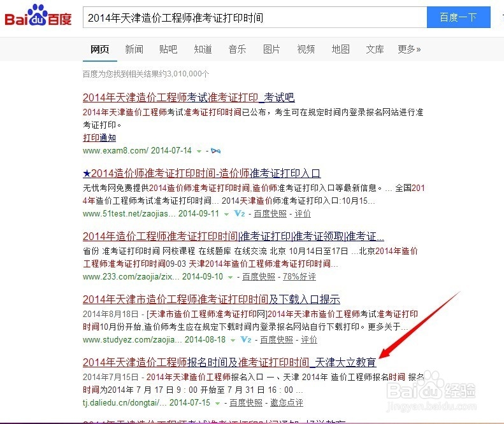The image size is (504, 424).
Task: Open the 贴吧 tab
Action: pos(168,49)
